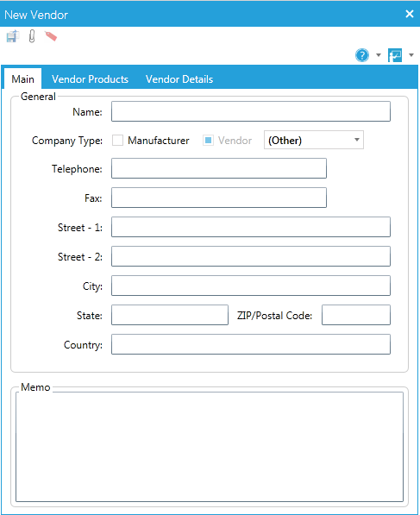Viewport: 420px width, 515px height.
Task: Click the ZIP/Postal Code field
Action: [356, 315]
